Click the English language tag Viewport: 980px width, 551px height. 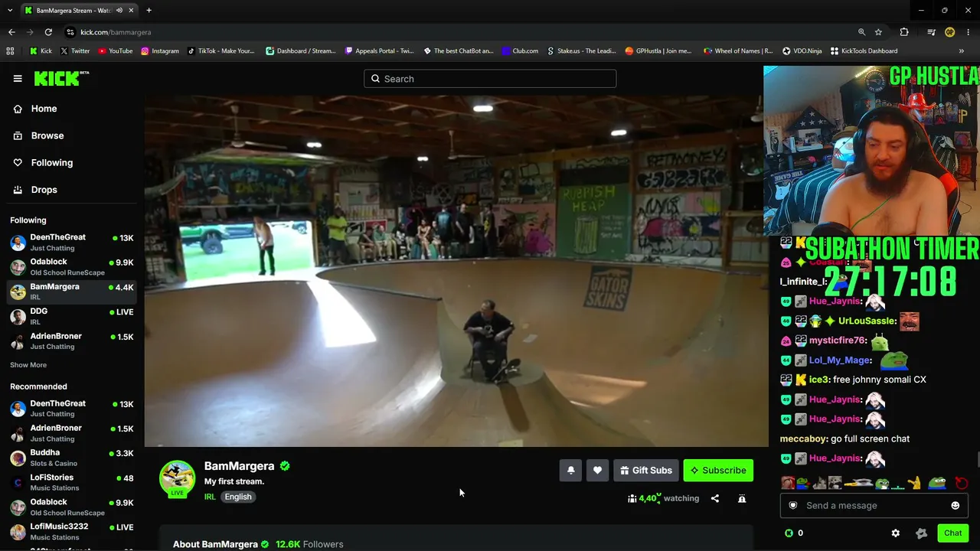[238, 497]
